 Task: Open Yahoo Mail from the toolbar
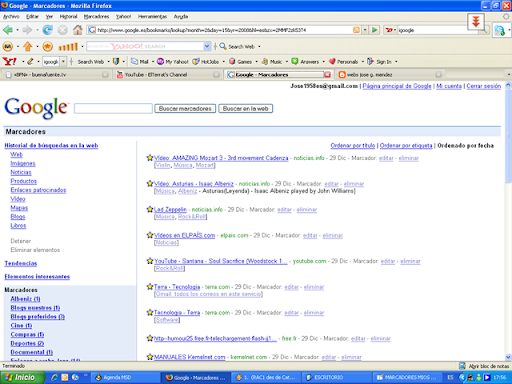point(140,62)
